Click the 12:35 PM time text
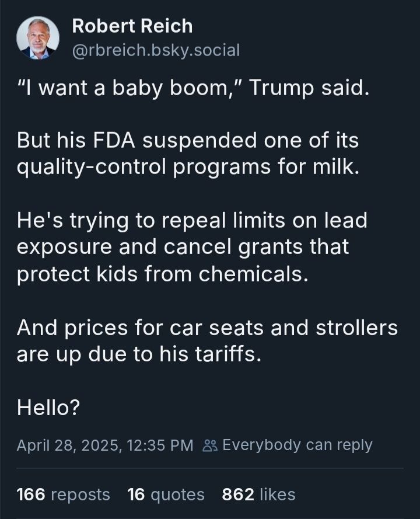The width and height of the screenshot is (420, 519). point(159,445)
